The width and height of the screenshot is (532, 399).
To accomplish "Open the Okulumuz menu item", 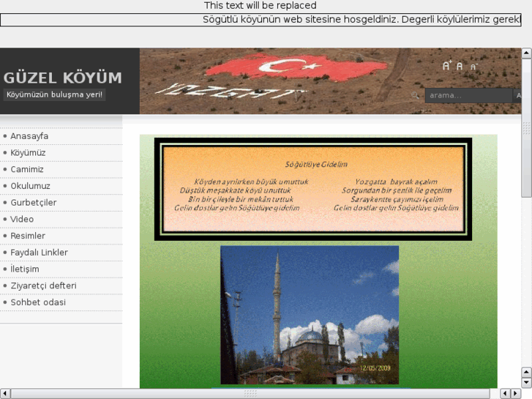I will (x=30, y=186).
